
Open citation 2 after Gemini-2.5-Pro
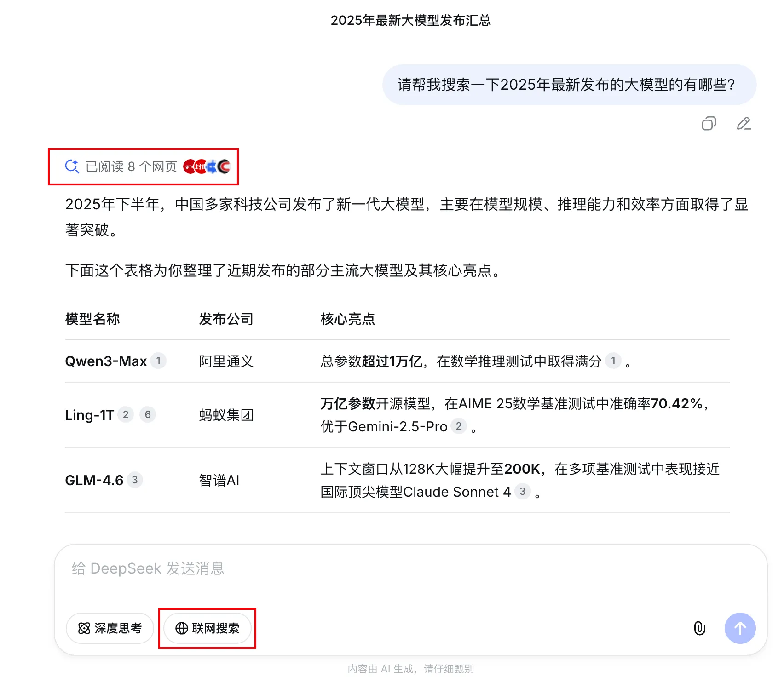pos(459,426)
